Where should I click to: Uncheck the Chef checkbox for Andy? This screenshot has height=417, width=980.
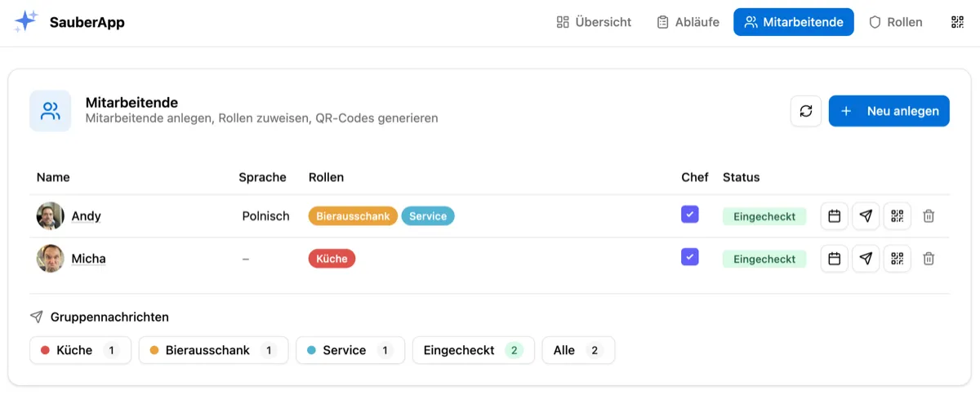click(689, 215)
